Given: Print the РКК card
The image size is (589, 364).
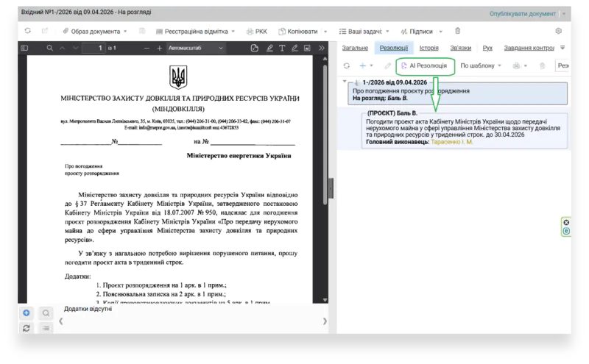Looking at the screenshot, I should click(x=256, y=32).
